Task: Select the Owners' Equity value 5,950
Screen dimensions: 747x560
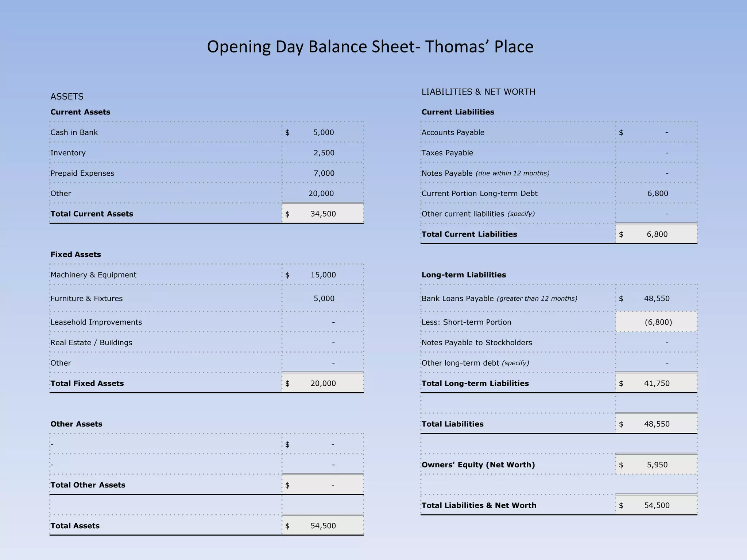Action: click(657, 465)
